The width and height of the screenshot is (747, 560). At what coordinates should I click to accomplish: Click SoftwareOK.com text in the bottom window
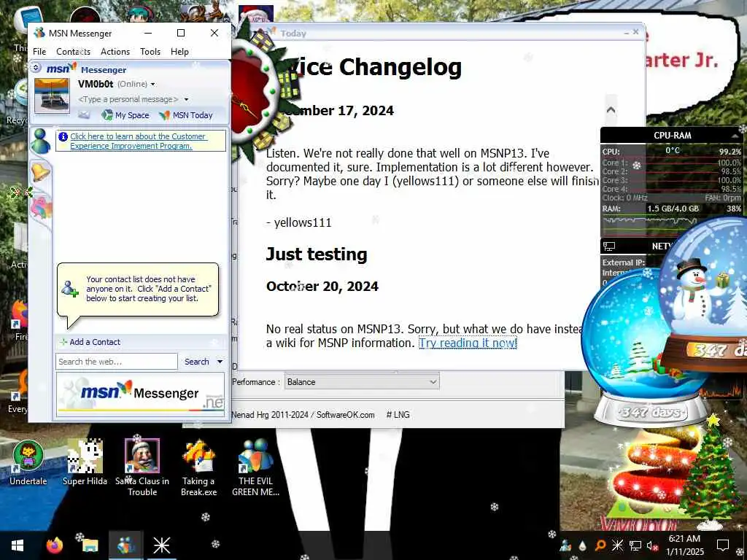(345, 415)
